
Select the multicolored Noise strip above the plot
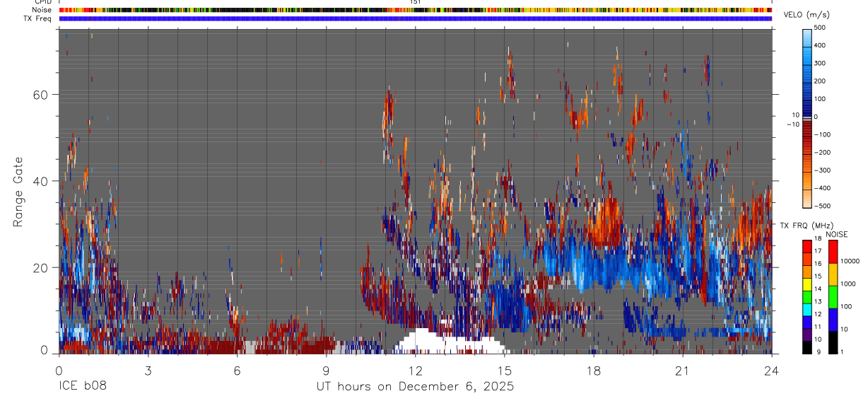pyautogui.click(x=416, y=10)
